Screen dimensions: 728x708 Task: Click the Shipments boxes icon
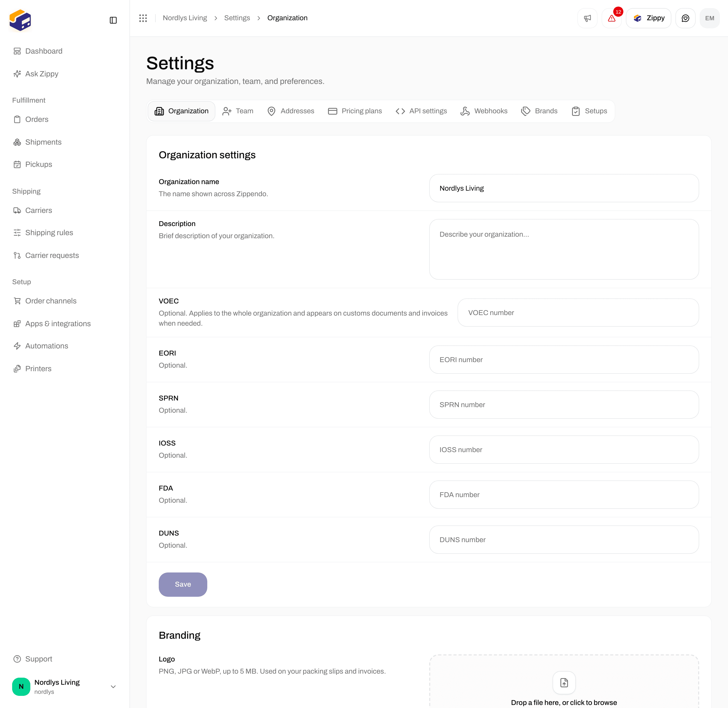click(x=17, y=142)
